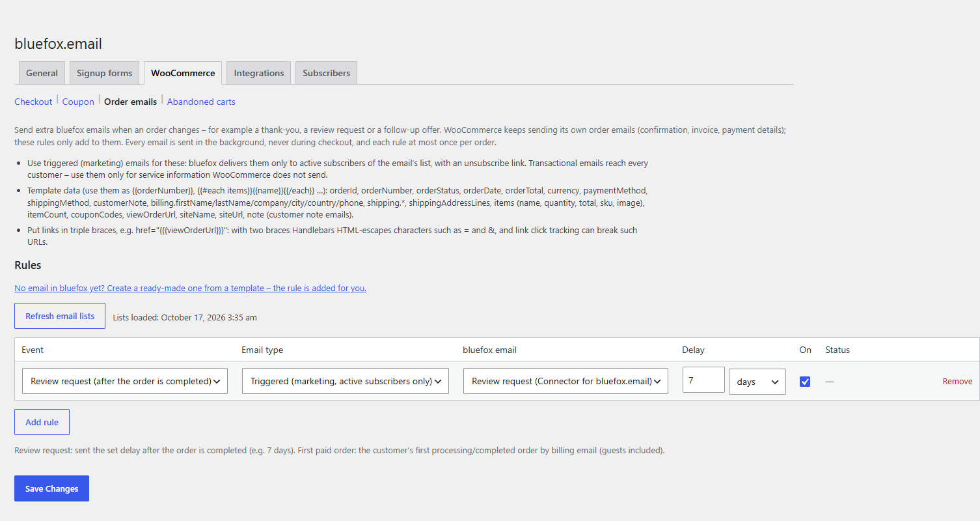Click the Add rule button
Image resolution: width=980 pixels, height=521 pixels.
(x=42, y=422)
